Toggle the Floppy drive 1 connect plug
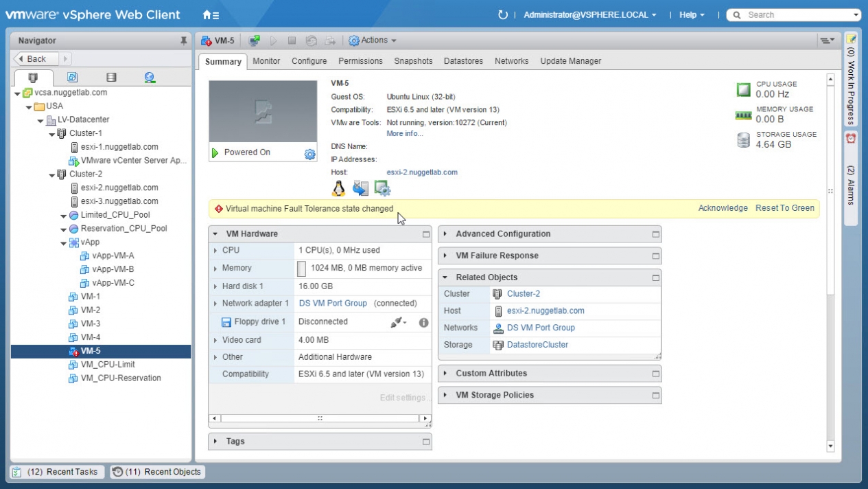 [x=397, y=322]
